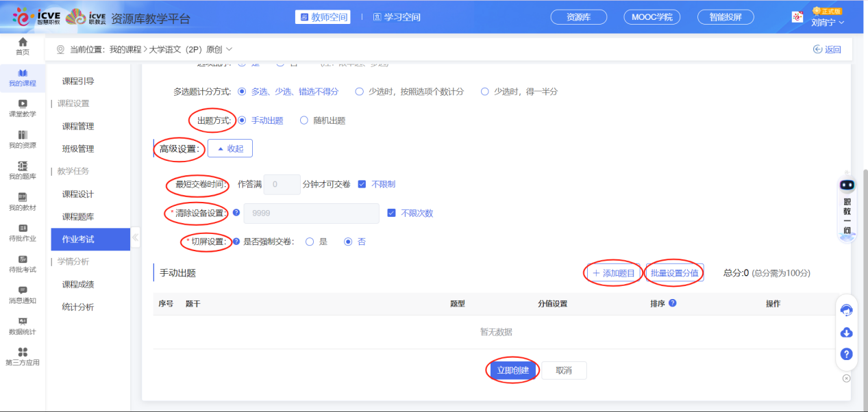
Task: Click the 职教一问 robot assistant icon
Action: (x=847, y=185)
